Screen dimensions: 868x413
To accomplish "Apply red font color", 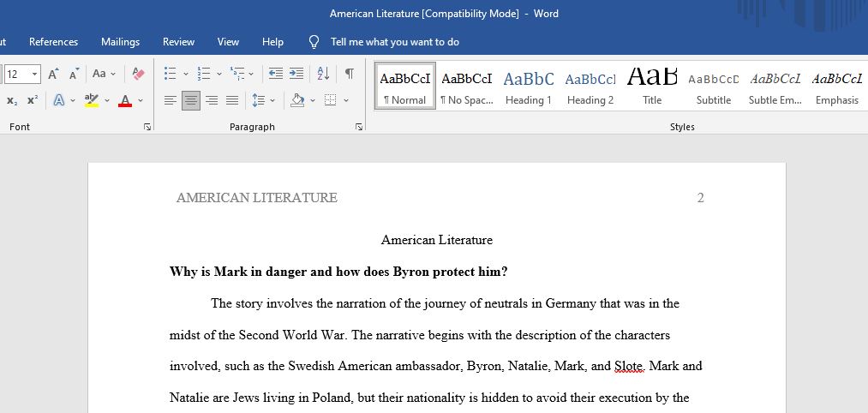I will point(125,100).
